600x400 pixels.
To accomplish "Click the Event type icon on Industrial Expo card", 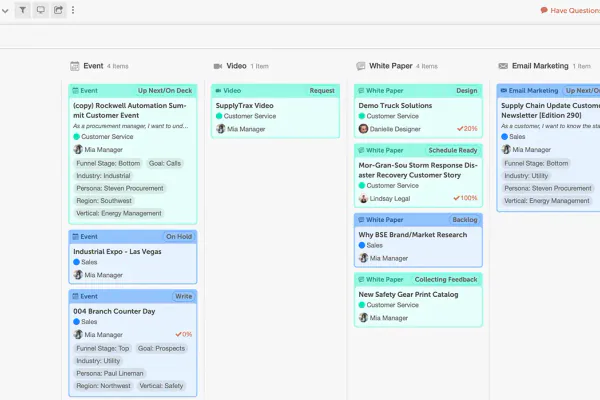I will tap(75, 237).
